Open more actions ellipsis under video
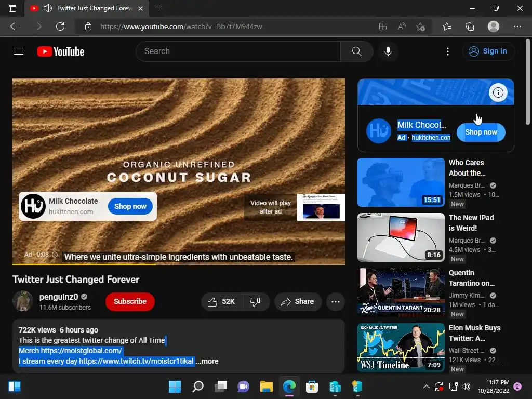 (x=335, y=302)
